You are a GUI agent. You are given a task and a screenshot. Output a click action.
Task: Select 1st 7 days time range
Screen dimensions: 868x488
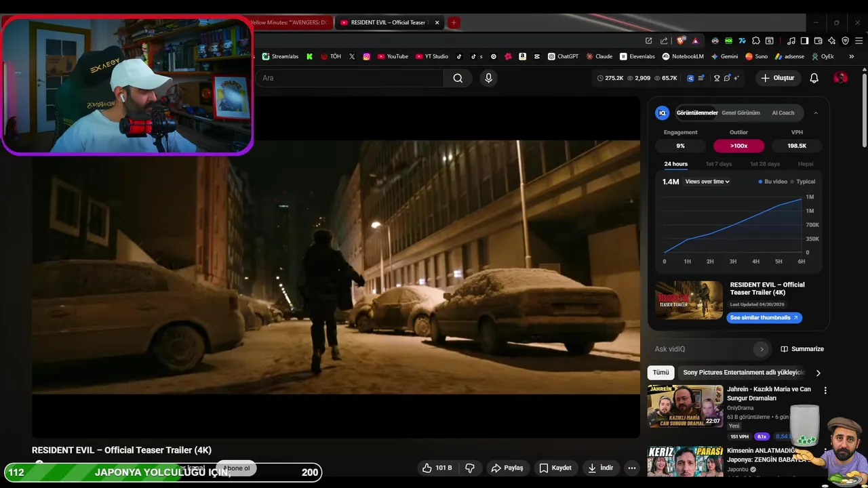tap(719, 164)
